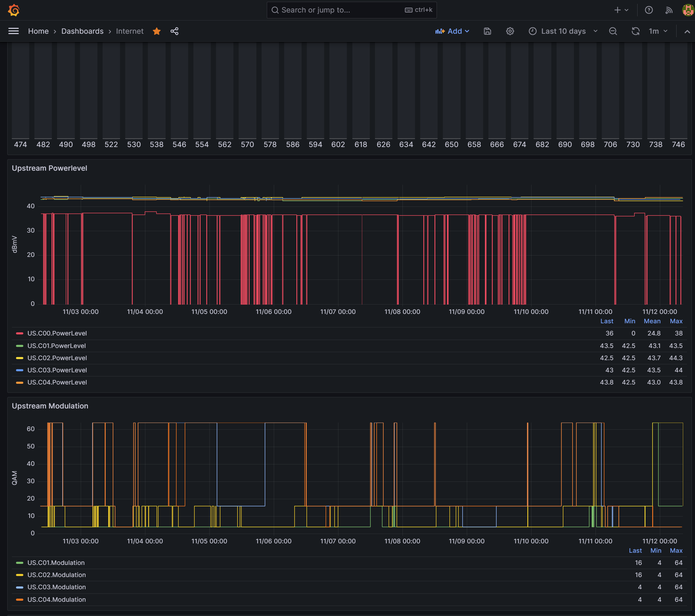
Task: Change color of US.C04.Modulation orange swatch
Action: [x=20, y=600]
